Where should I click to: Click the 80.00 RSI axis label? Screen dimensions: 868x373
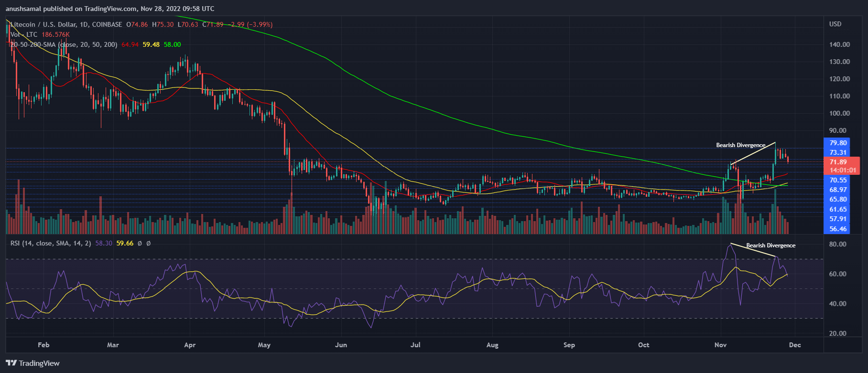(x=838, y=244)
